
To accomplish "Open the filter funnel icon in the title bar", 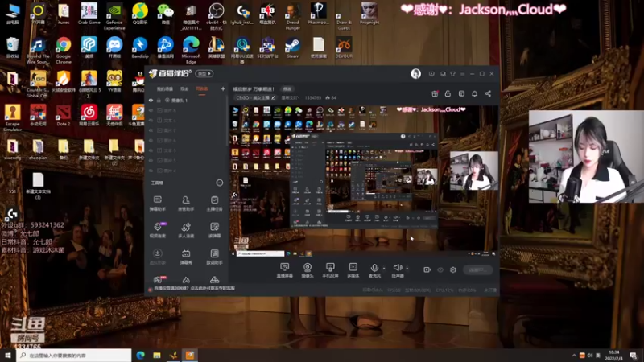I will click(x=452, y=74).
